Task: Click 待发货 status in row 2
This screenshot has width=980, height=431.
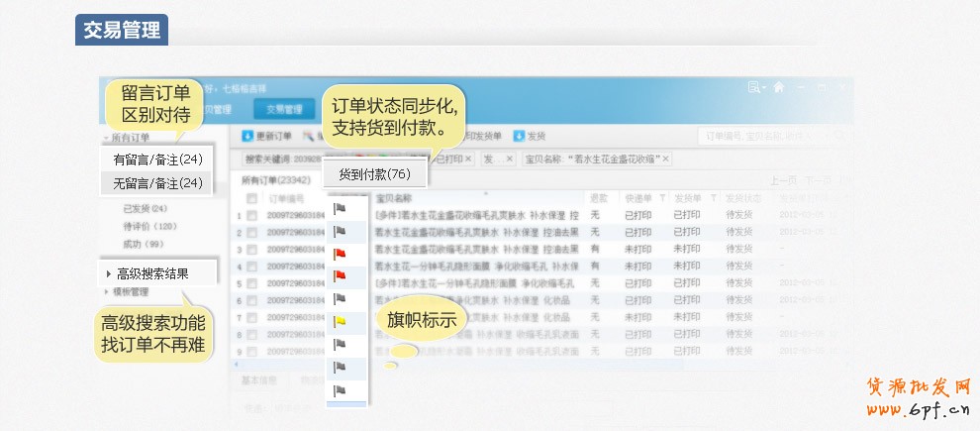Action: pos(738,232)
